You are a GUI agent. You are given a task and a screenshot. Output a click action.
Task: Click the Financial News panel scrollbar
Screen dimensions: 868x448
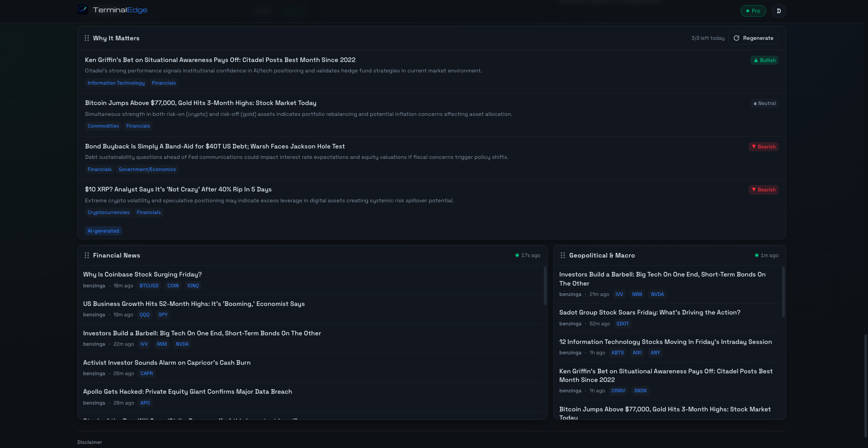pyautogui.click(x=545, y=286)
